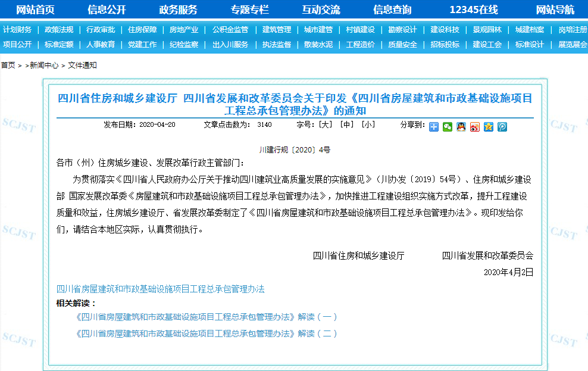Share via Tencent Weibo icon
Screen dimensions: 588x371
point(502,126)
